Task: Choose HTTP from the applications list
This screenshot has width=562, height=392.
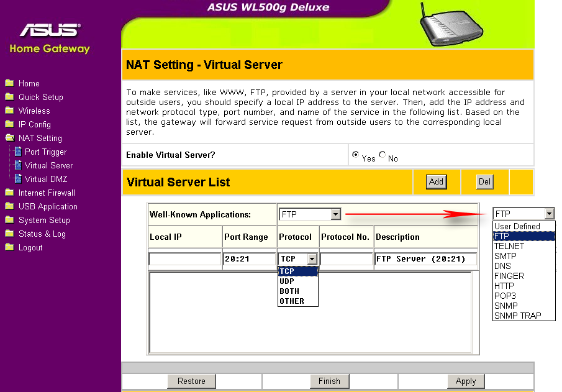Action: coord(523,286)
